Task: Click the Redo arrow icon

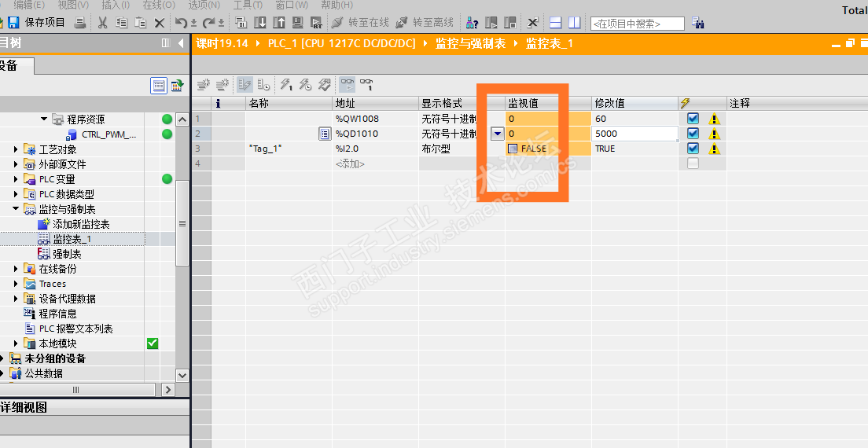Action: (x=208, y=23)
